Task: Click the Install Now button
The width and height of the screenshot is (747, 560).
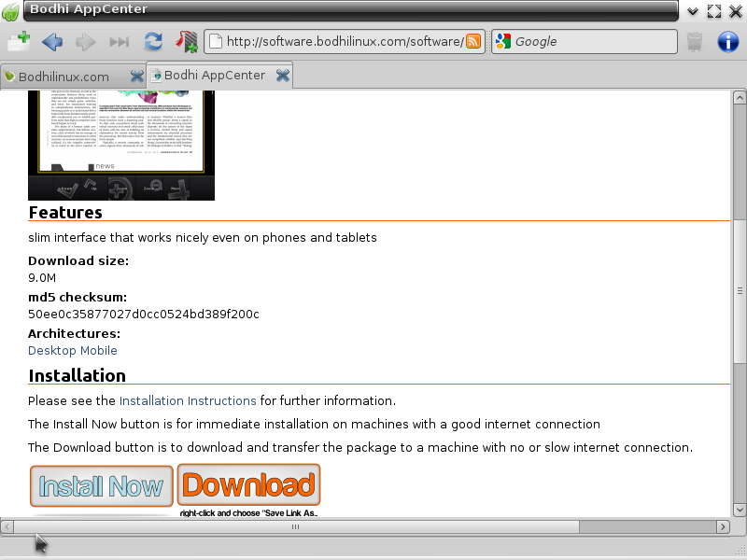Action: [x=102, y=486]
